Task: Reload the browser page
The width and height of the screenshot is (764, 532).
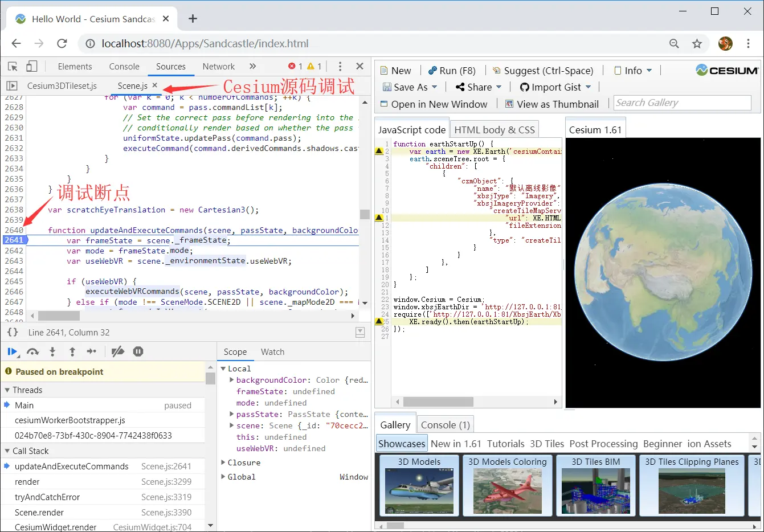Action: click(x=62, y=43)
